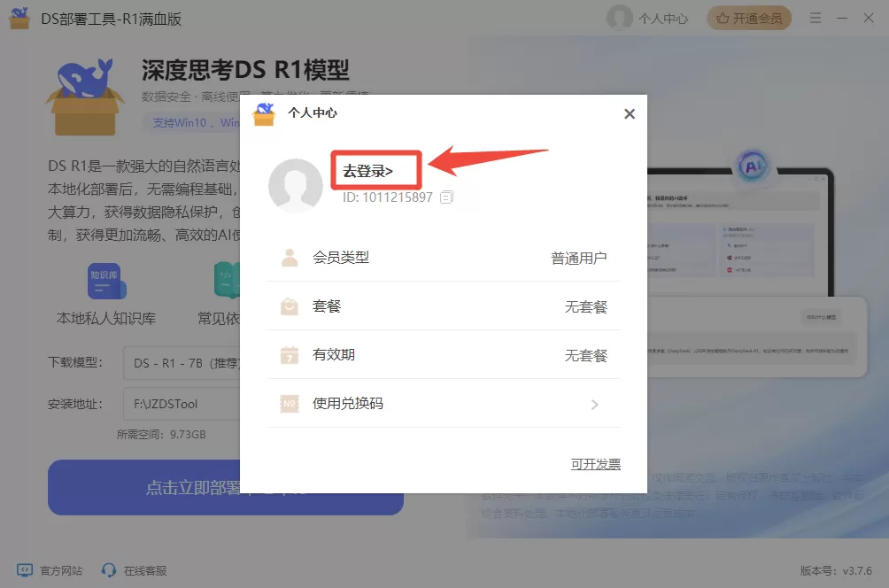Click the whale app logo in title bar
Image resolution: width=889 pixels, height=588 pixels.
tap(19, 18)
